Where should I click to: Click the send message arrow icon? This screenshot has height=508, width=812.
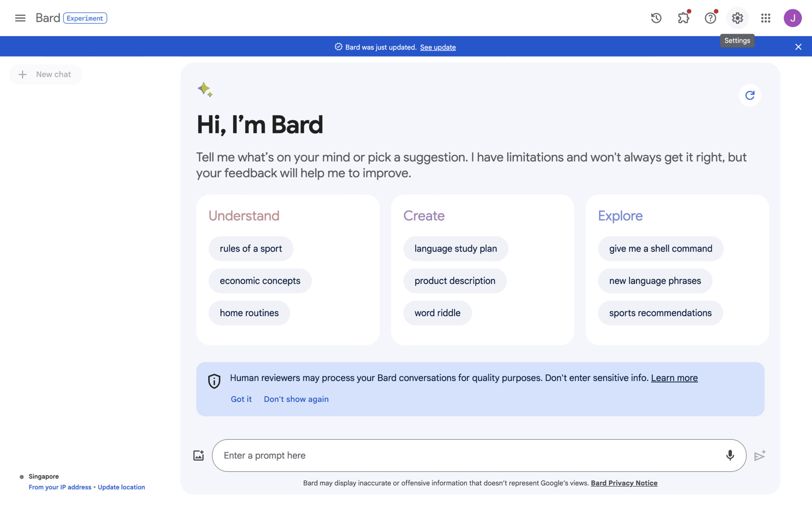760,456
